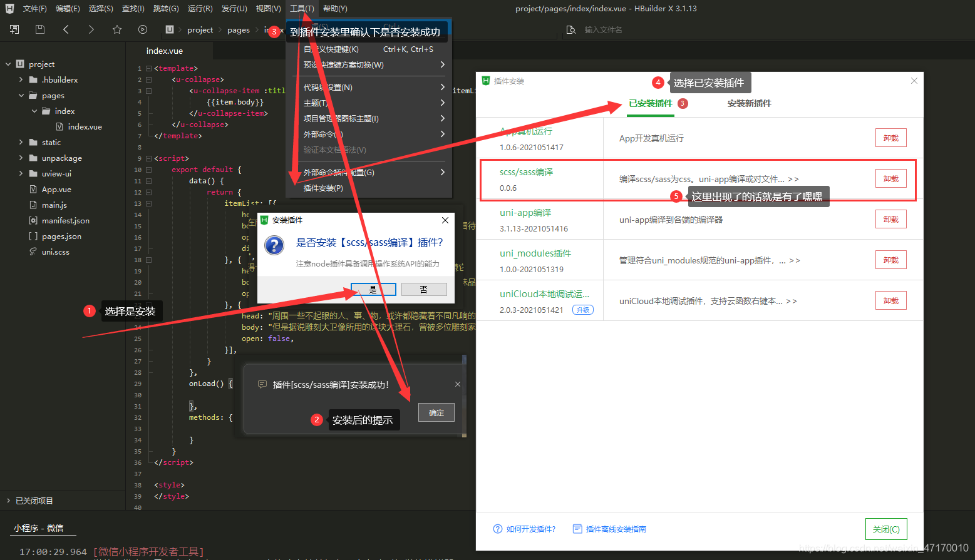Expand the unpackage folder chevron
This screenshot has width=975, height=560.
21,158
